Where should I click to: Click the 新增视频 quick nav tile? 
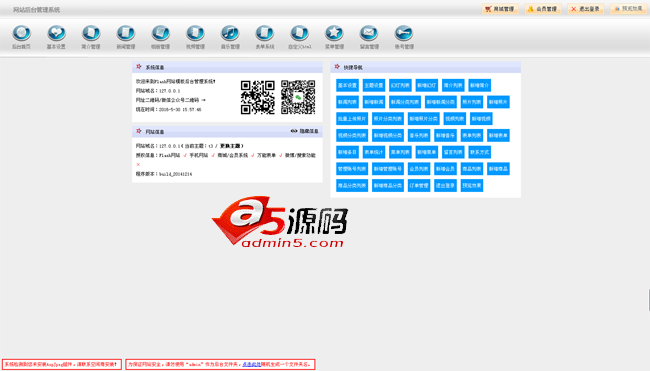(x=481, y=119)
